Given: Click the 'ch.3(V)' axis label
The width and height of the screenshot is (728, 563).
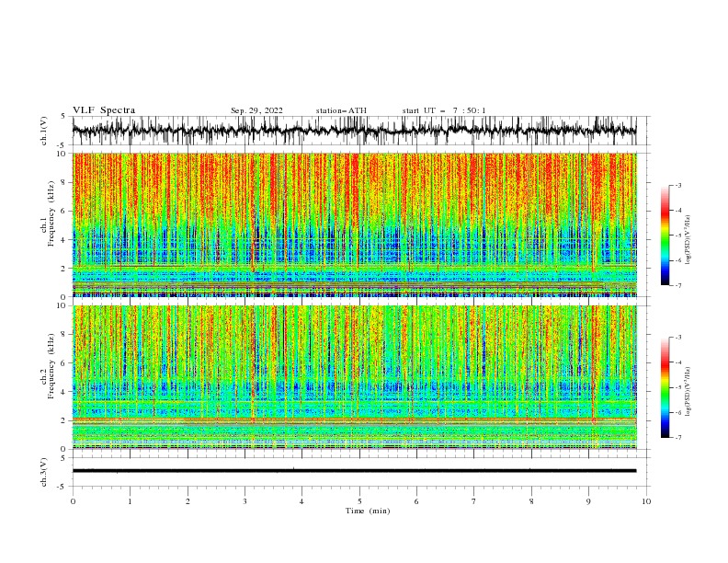Looking at the screenshot, I should [44, 472].
